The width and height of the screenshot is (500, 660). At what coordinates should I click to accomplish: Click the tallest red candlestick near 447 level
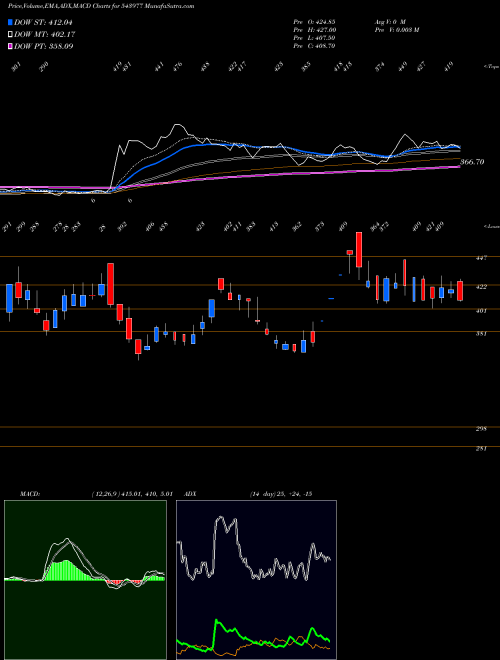coord(359,250)
